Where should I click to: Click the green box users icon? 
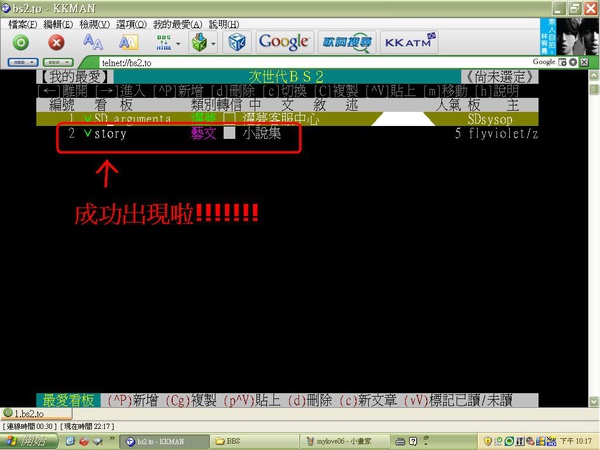199,42
